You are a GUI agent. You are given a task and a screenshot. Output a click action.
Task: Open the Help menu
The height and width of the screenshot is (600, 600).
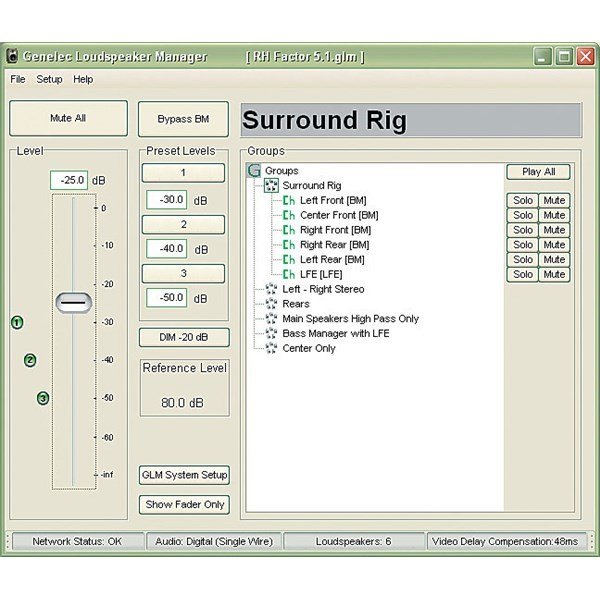[x=83, y=79]
